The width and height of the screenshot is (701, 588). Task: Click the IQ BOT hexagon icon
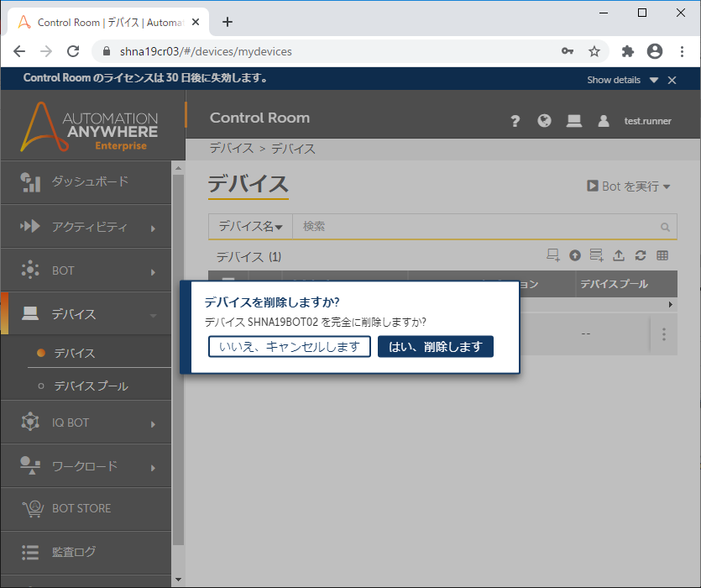tap(30, 422)
